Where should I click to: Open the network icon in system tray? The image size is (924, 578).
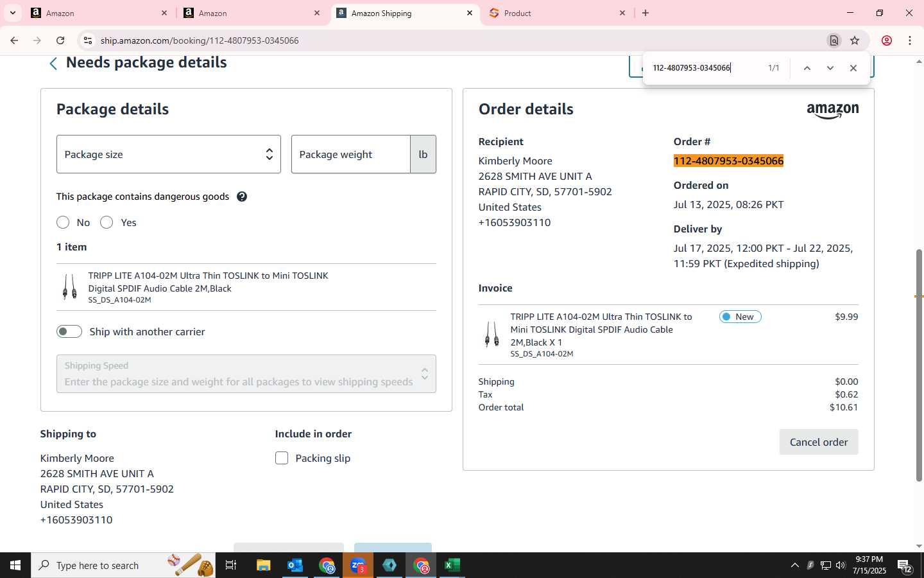[825, 565]
